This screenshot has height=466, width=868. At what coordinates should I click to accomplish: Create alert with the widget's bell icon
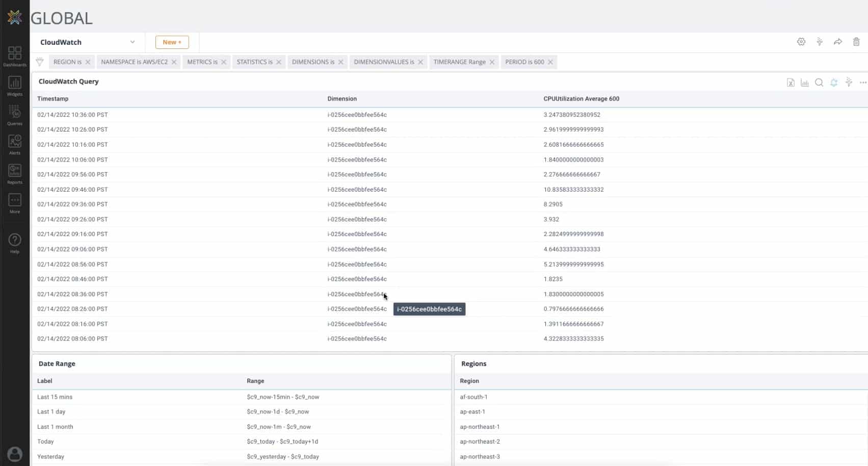click(834, 82)
